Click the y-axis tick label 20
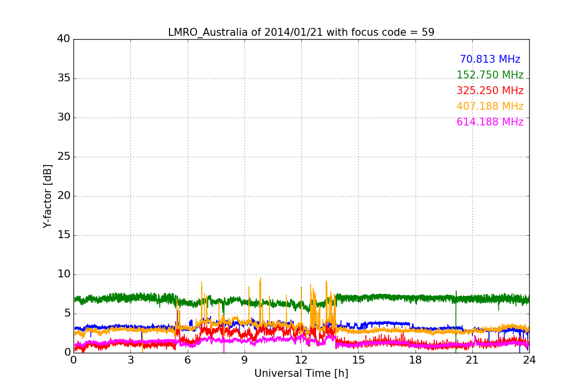 [x=64, y=196]
